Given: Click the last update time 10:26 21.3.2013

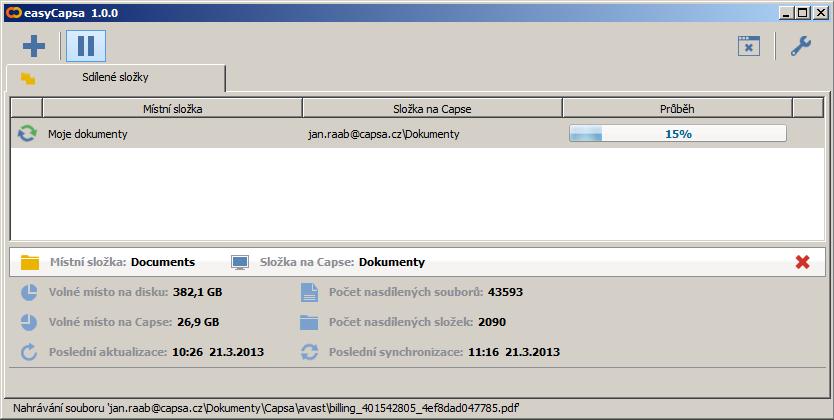Looking at the screenshot, I should [x=218, y=351].
